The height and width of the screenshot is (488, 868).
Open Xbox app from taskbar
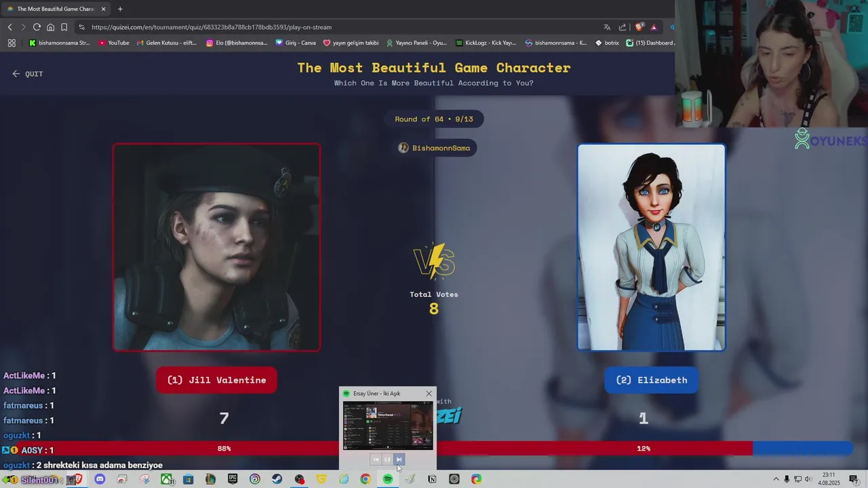(x=166, y=479)
